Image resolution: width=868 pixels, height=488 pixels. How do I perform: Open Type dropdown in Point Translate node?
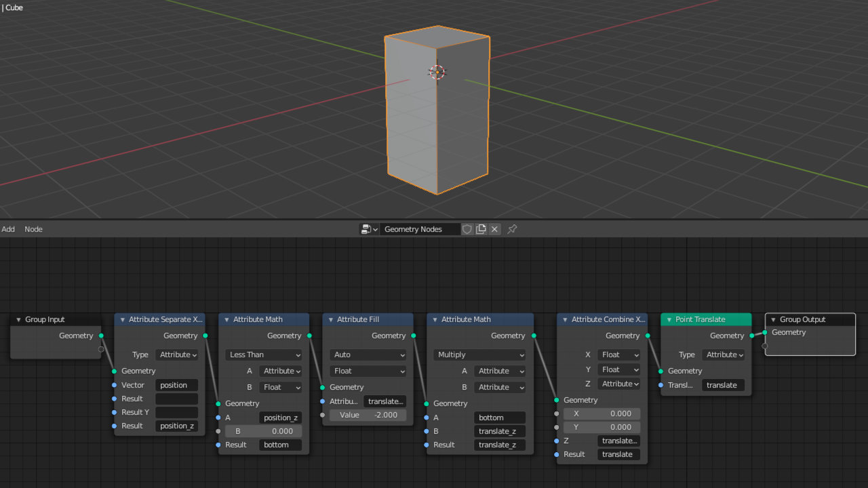724,354
